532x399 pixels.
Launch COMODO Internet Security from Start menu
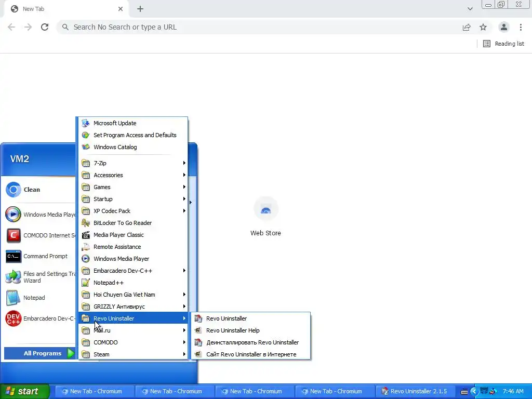coord(39,235)
